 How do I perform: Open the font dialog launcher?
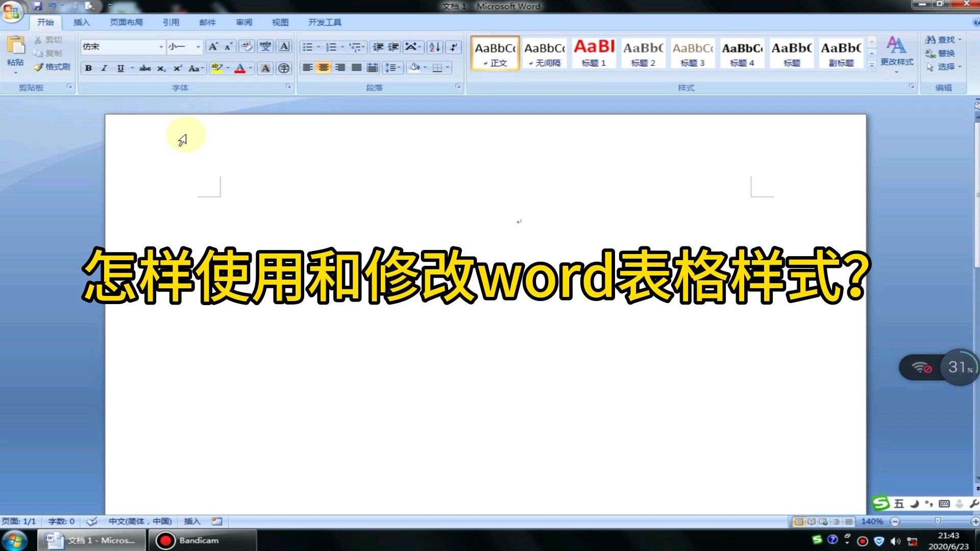click(x=288, y=86)
